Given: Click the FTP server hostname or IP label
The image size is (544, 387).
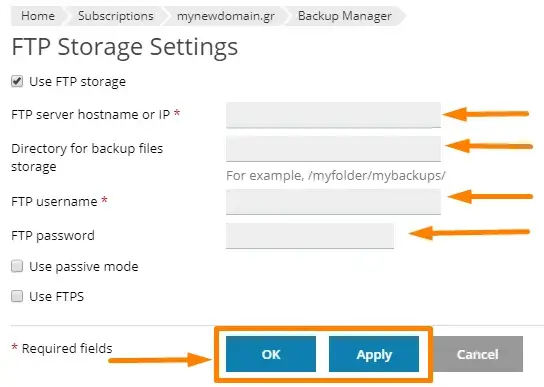Looking at the screenshot, I should click(x=96, y=114).
